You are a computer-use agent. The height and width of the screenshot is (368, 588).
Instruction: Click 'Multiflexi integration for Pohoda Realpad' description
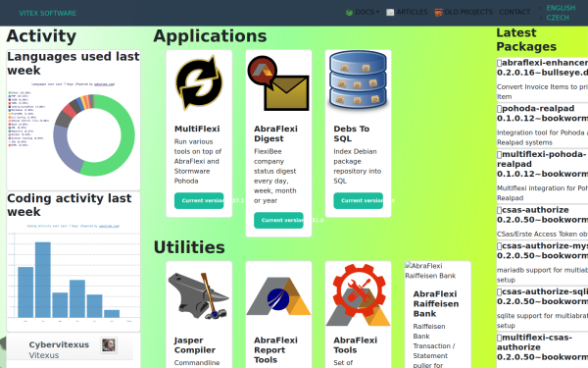[542, 193]
